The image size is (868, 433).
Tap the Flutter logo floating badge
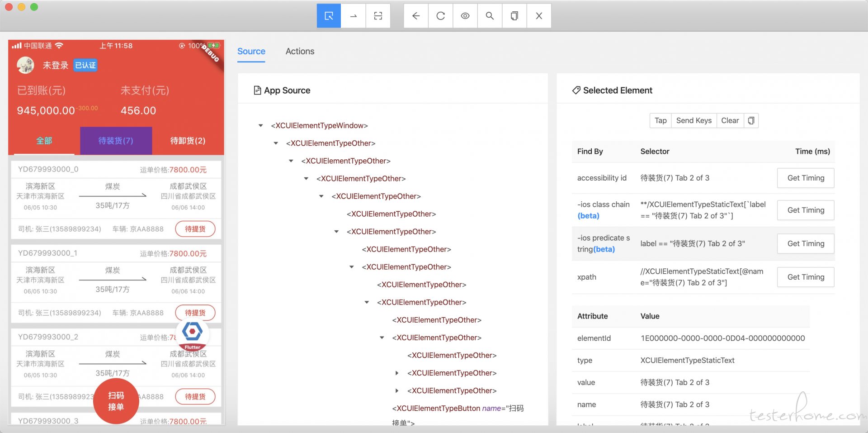click(193, 334)
